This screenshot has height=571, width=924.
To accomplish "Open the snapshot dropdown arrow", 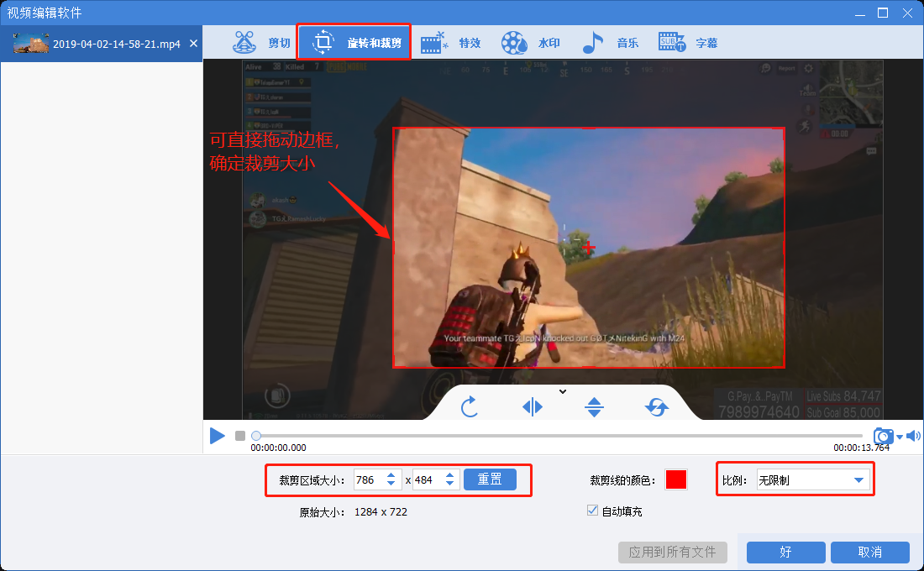I will (x=900, y=437).
